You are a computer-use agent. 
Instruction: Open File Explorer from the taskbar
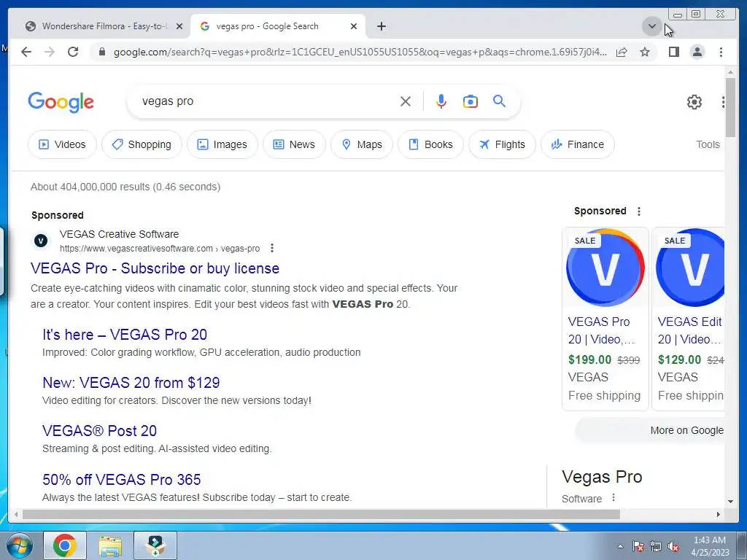(110, 545)
